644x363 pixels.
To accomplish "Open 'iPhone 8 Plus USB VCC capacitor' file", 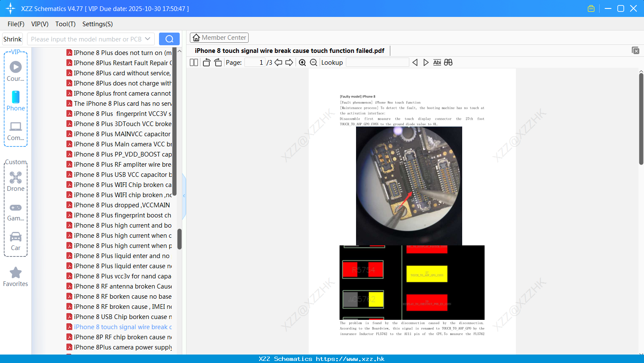I will (x=119, y=175).
